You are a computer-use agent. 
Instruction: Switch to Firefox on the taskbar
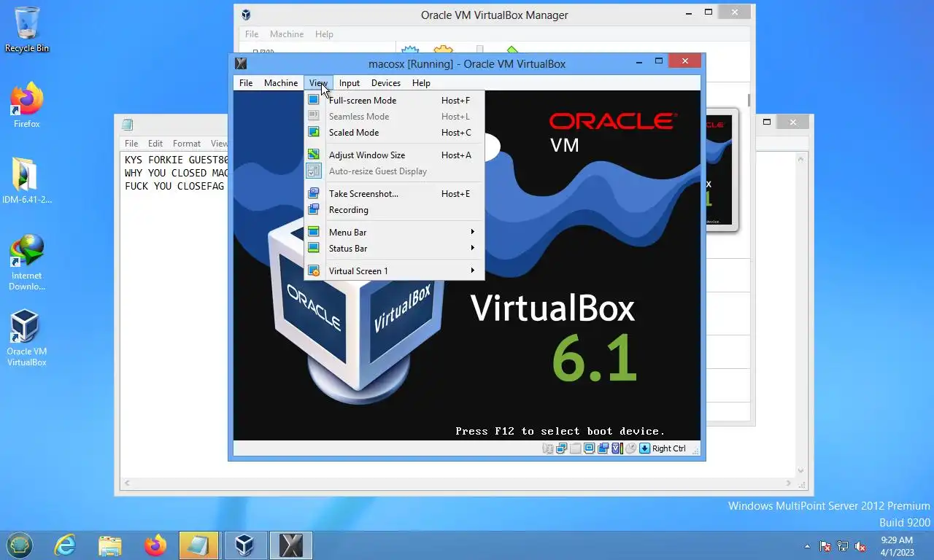click(x=155, y=545)
